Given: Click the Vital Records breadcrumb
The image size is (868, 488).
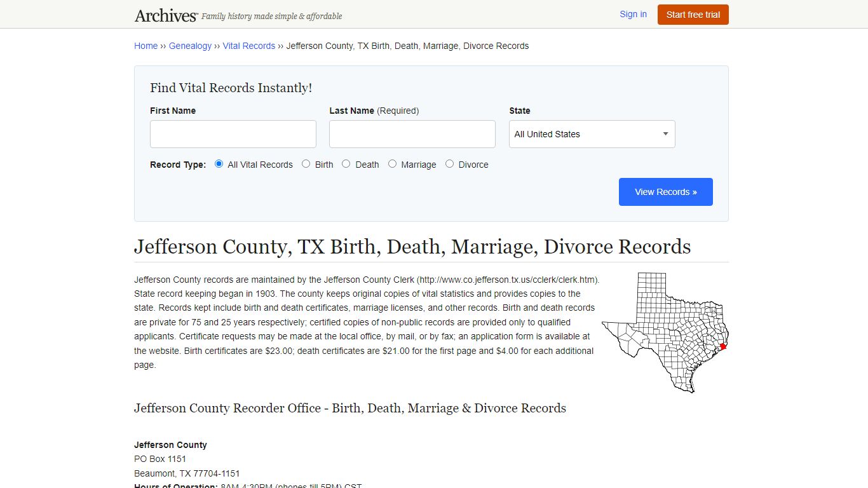Looking at the screenshot, I should click(x=249, y=46).
